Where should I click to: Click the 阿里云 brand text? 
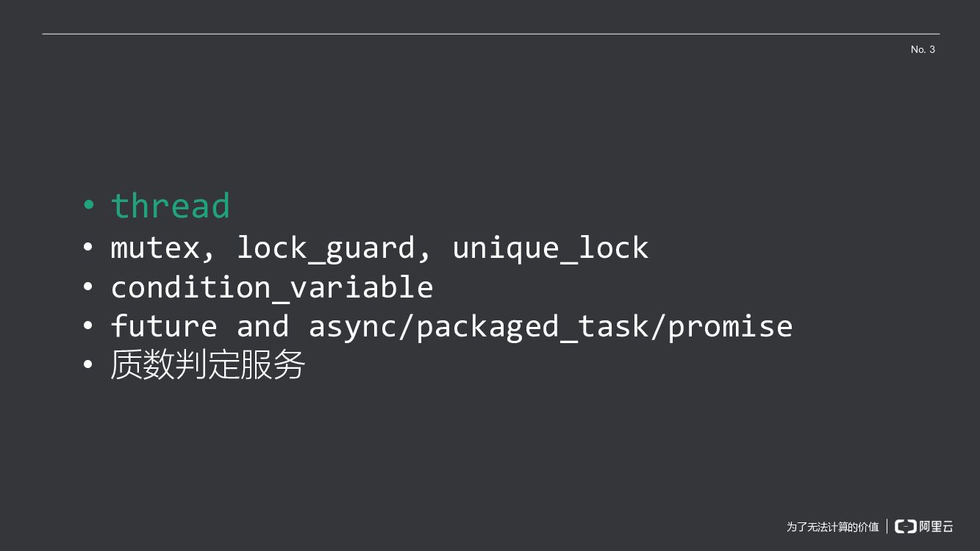[936, 526]
